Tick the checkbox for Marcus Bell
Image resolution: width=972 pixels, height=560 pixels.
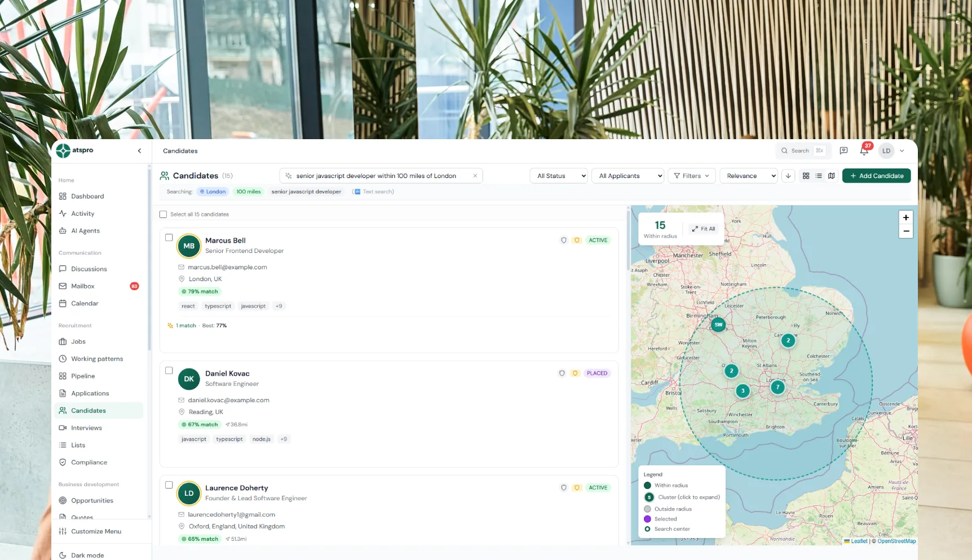pyautogui.click(x=169, y=237)
